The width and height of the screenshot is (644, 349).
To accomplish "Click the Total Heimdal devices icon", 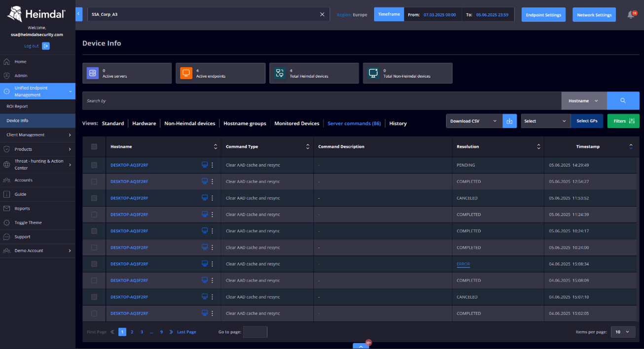I will (x=280, y=73).
